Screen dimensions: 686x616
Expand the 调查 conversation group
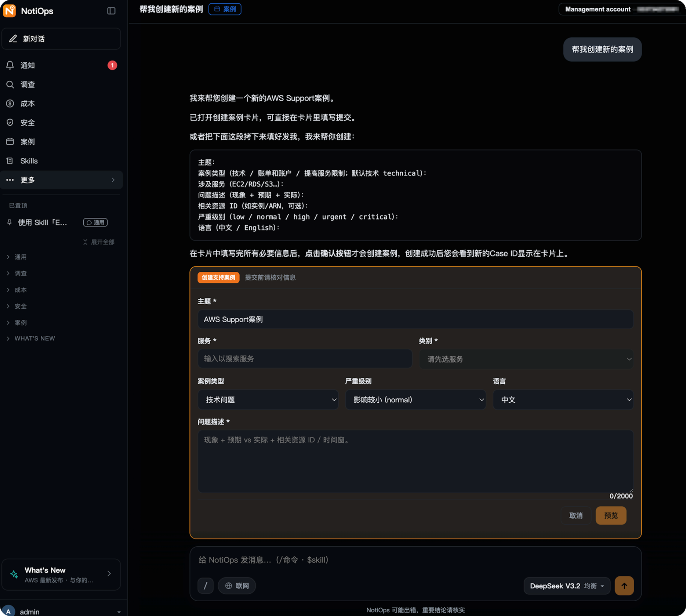click(17, 273)
